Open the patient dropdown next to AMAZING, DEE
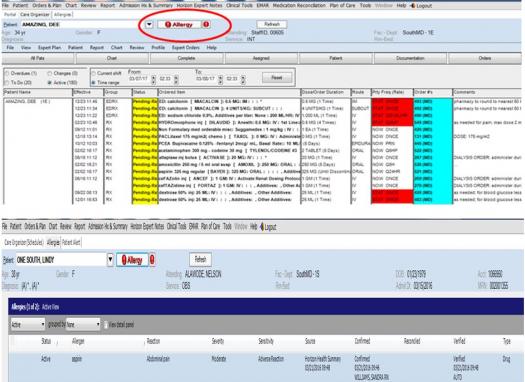 click(x=149, y=24)
